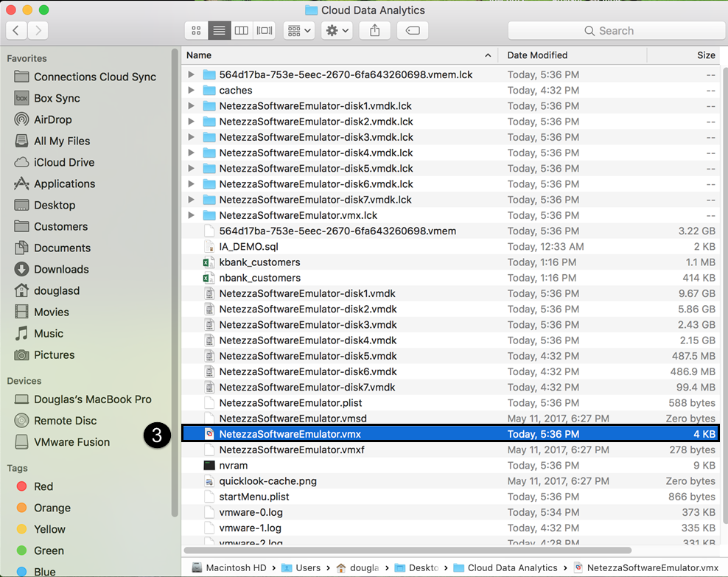The image size is (728, 577).
Task: Open the arrange items dropdown
Action: point(299,31)
